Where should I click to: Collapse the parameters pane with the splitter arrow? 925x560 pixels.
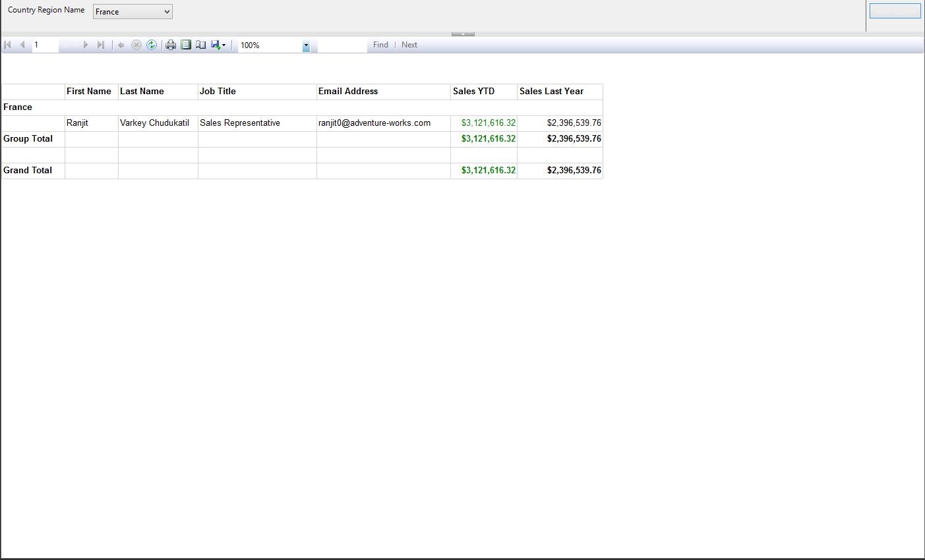pos(463,34)
